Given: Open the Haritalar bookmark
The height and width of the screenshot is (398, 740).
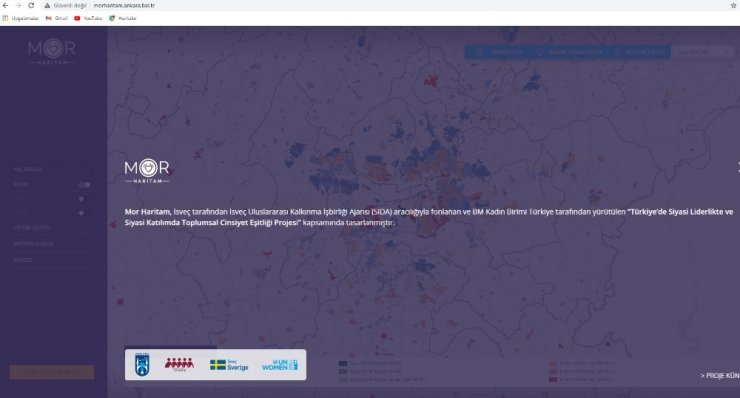Looking at the screenshot, I should (x=123, y=18).
